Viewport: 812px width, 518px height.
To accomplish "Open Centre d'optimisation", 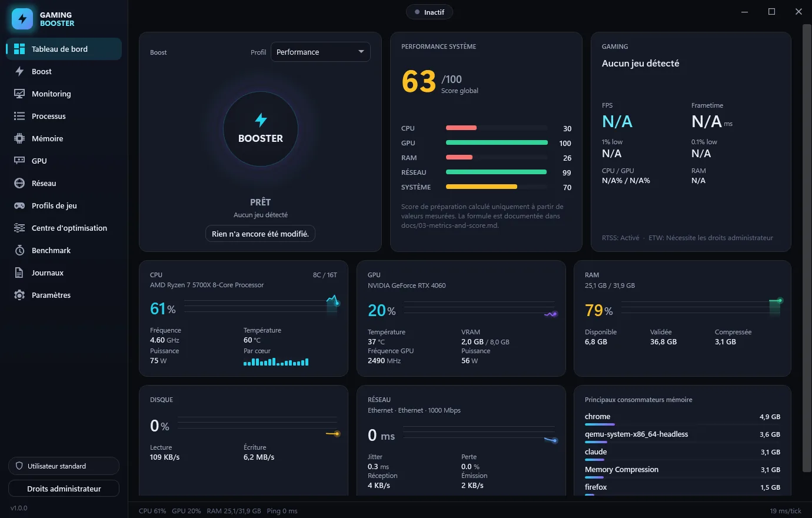I will pos(64,228).
